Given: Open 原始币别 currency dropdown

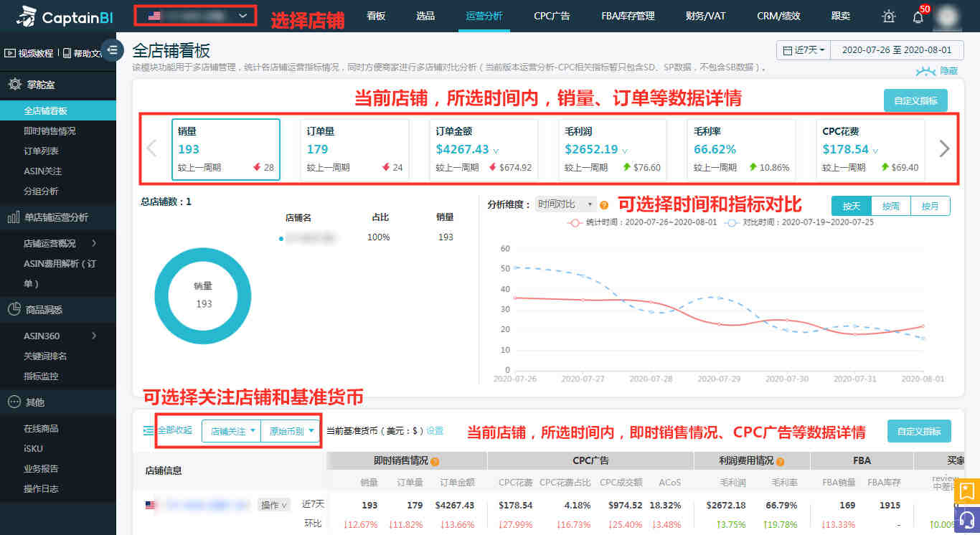Looking at the screenshot, I should coord(291,432).
